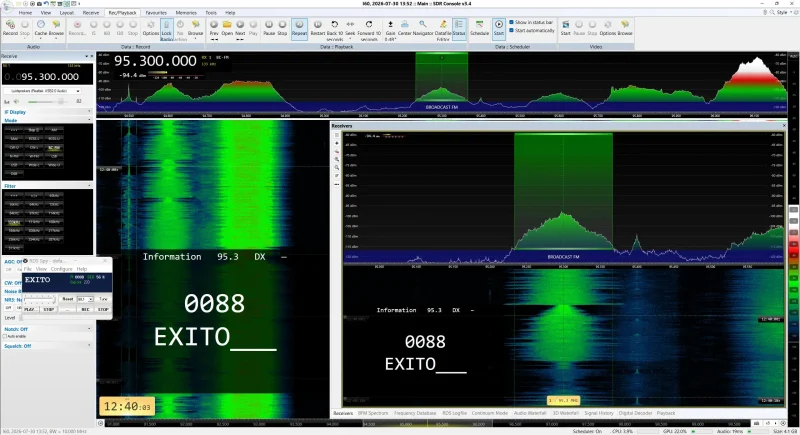
Task: Uncheck Show in status bar
Action: [511, 22]
